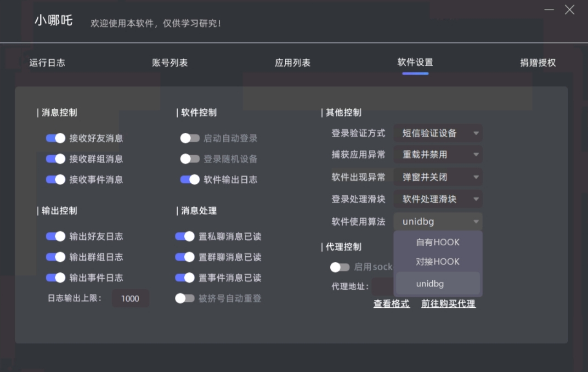The height and width of the screenshot is (372, 588).
Task: Turn on 登录随机设备 switch
Action: pyautogui.click(x=190, y=159)
